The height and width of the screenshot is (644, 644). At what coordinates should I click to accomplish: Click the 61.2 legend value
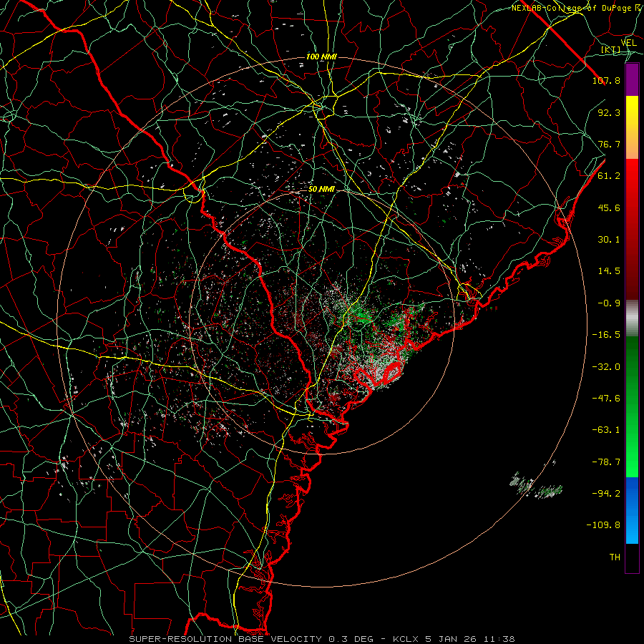tap(609, 176)
